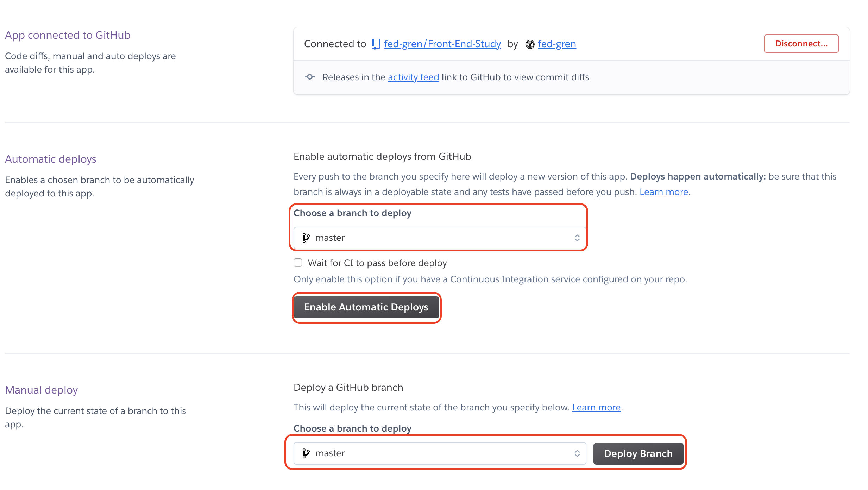Screen dimensions: 868x490
Task: Click the commit icon beside Releases text
Action: [x=310, y=77]
